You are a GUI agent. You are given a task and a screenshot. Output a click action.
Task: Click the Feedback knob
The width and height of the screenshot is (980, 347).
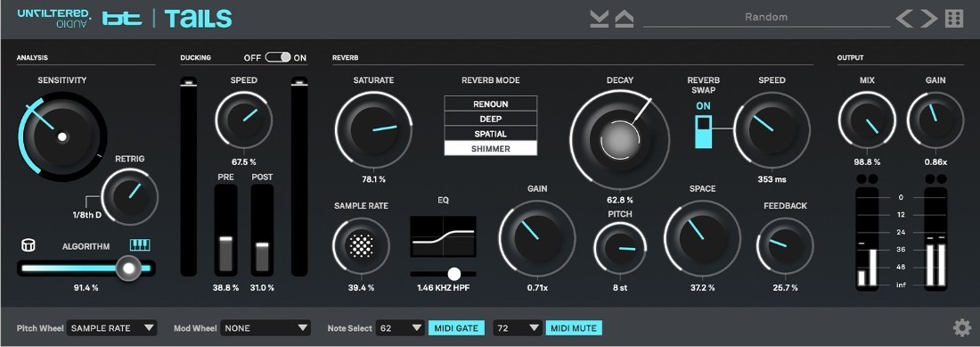coord(785,246)
